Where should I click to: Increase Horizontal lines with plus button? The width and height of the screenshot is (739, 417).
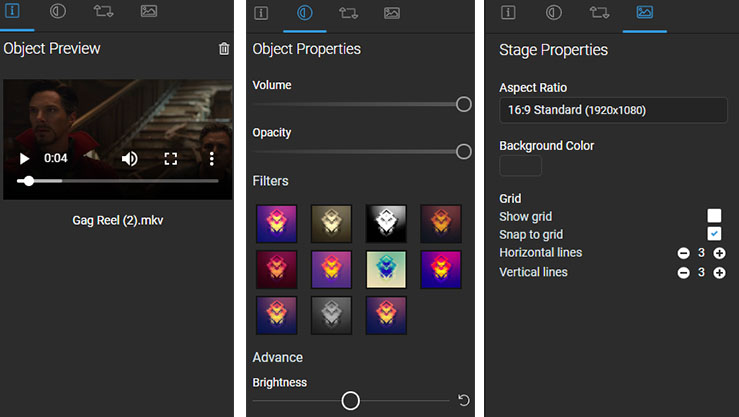(x=719, y=253)
